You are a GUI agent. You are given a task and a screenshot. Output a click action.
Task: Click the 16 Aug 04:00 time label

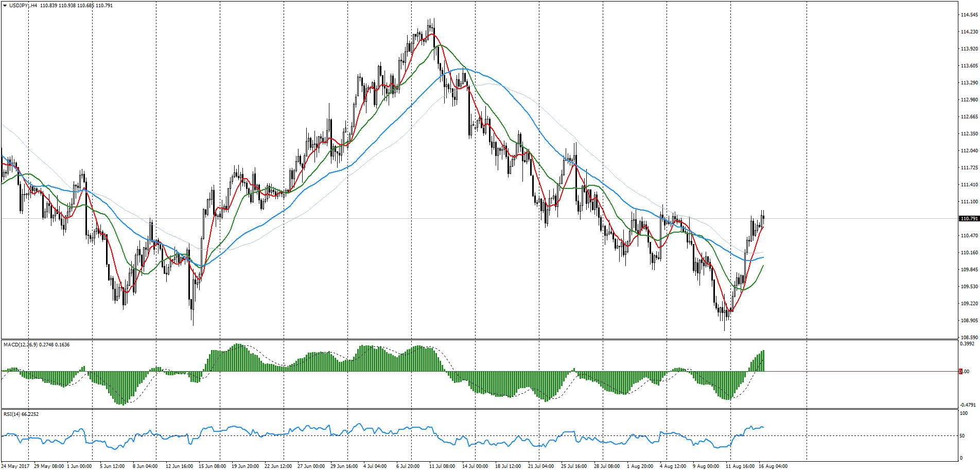point(773,466)
